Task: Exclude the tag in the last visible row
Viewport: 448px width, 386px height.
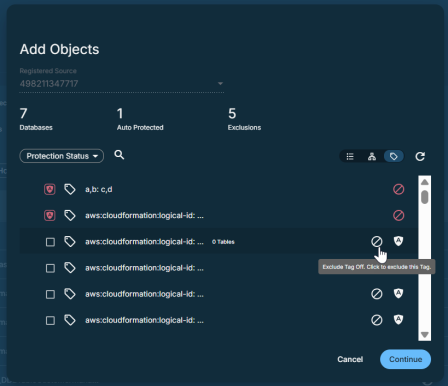Action: pyautogui.click(x=377, y=320)
